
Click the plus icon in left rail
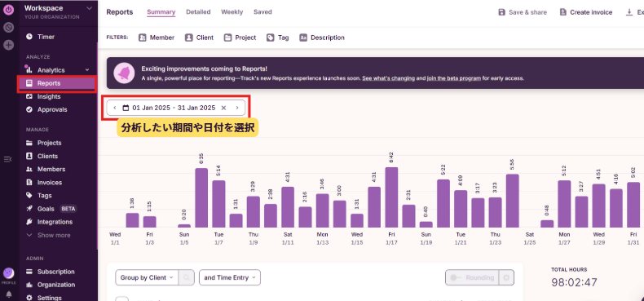click(9, 45)
